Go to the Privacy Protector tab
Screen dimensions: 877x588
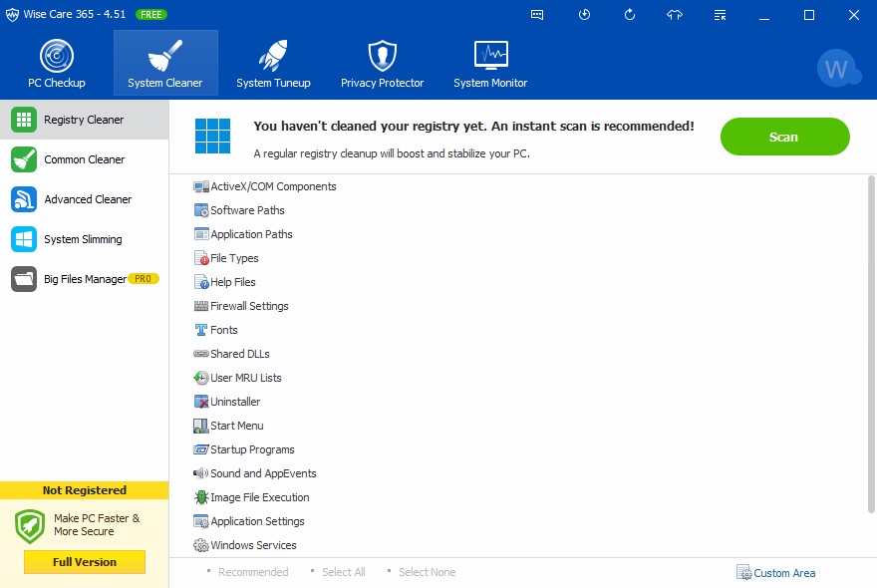pyautogui.click(x=383, y=63)
